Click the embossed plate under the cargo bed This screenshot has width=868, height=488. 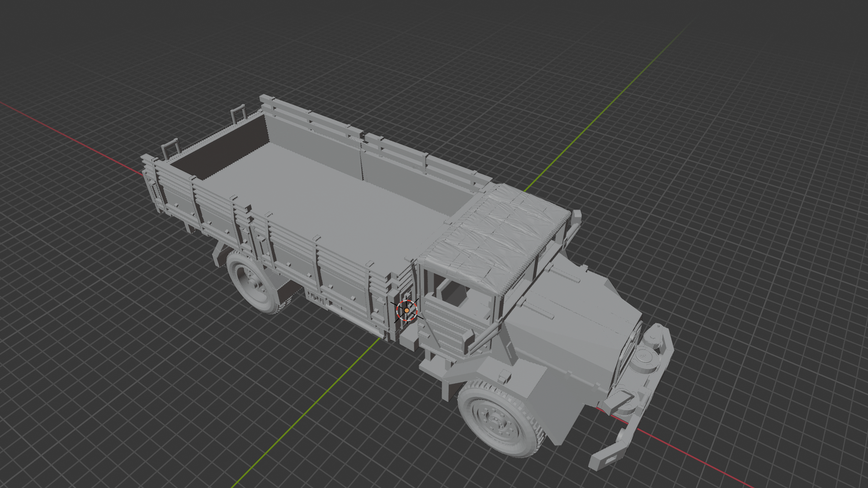316,298
